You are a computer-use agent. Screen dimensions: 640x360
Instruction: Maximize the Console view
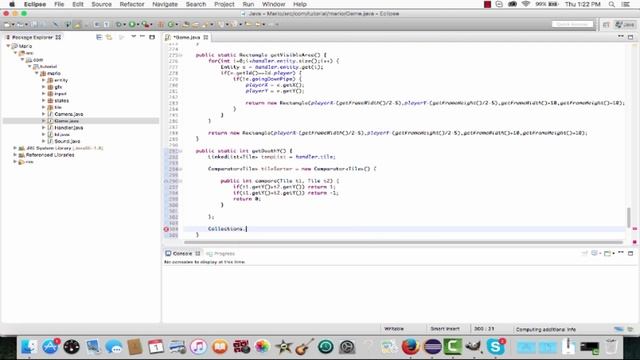[631, 253]
